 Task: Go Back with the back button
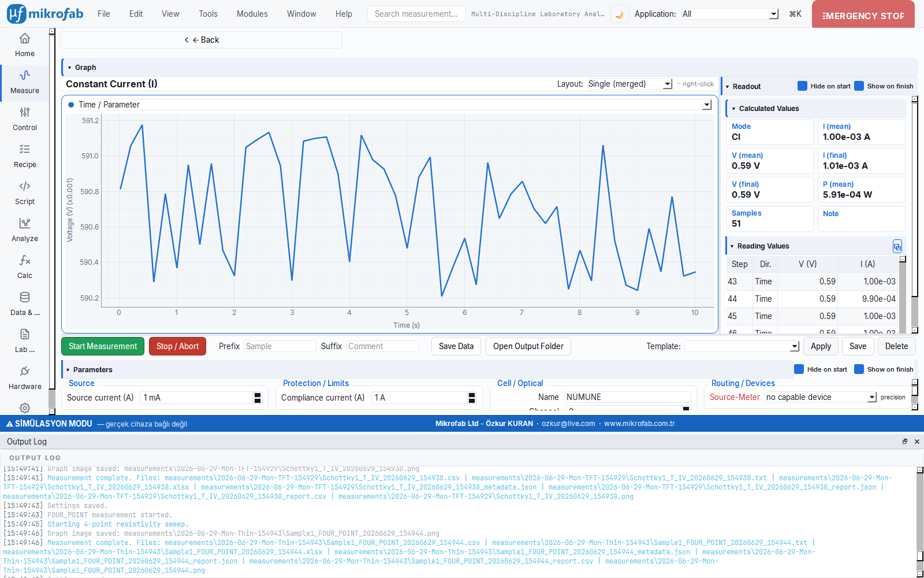tap(202, 40)
